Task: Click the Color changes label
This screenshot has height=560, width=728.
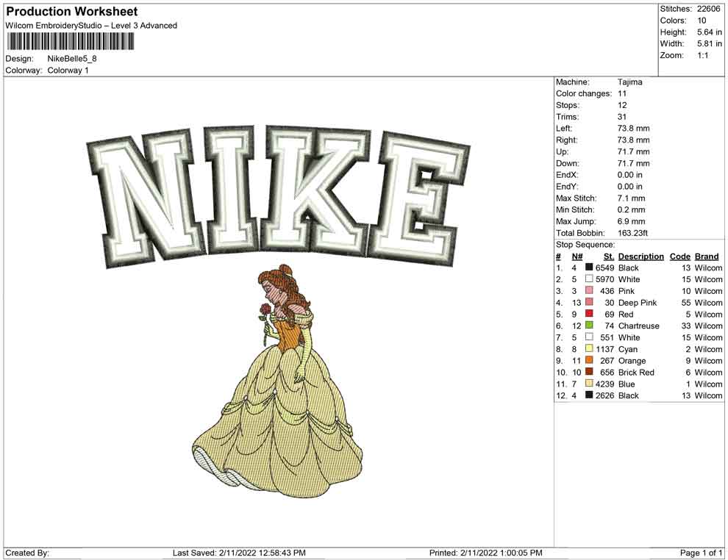Action: click(x=584, y=94)
